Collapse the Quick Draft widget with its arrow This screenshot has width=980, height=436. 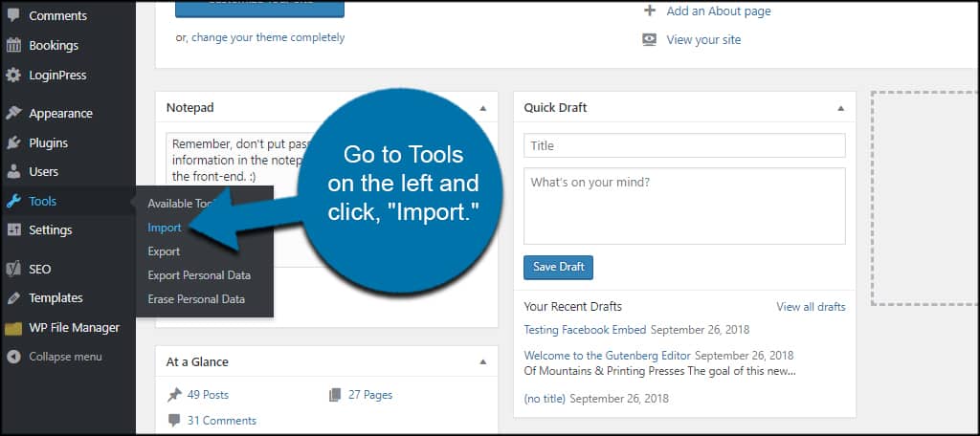(840, 108)
